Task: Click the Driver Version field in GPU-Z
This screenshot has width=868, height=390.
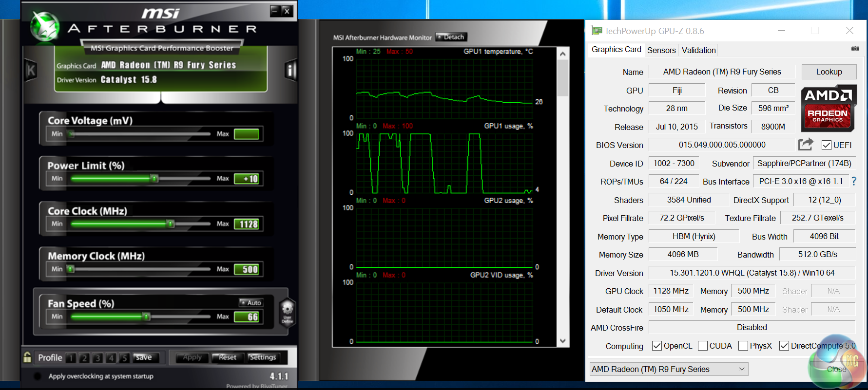Action: click(x=752, y=273)
